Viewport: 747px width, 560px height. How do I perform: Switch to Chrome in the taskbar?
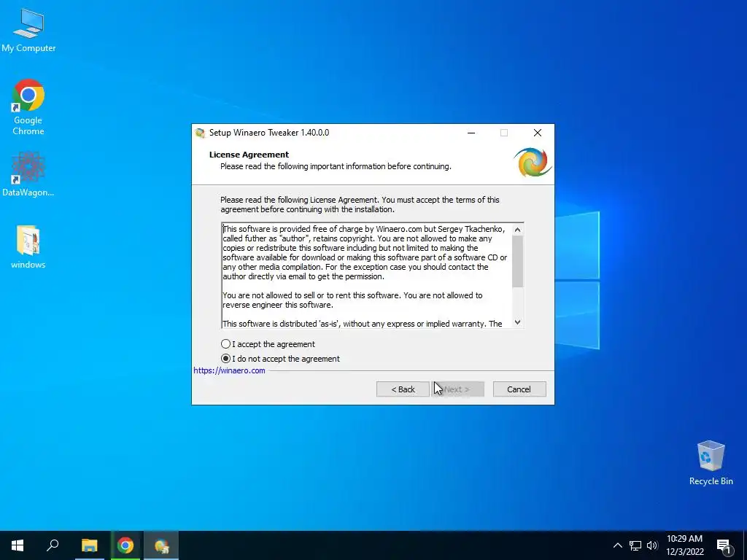125,545
